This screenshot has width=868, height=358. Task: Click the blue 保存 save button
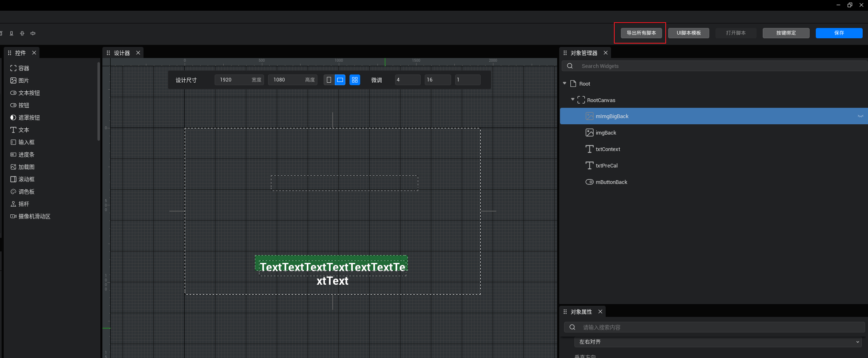coord(839,33)
